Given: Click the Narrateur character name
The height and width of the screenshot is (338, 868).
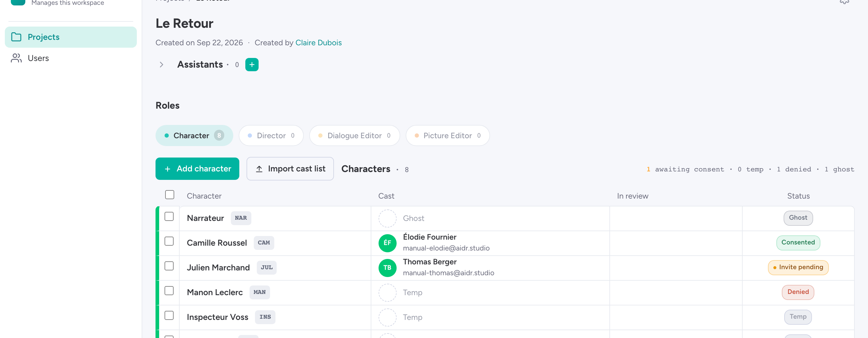Looking at the screenshot, I should pyautogui.click(x=205, y=218).
